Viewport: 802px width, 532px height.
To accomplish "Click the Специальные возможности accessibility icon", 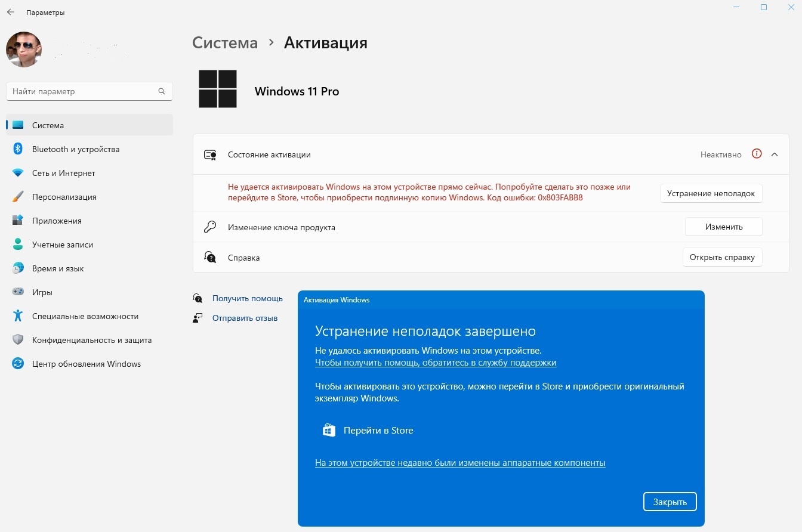I will [x=18, y=316].
